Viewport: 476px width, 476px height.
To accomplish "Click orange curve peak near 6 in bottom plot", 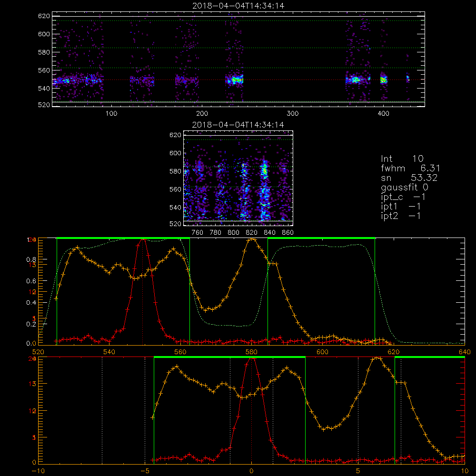I will pyautogui.click(x=377, y=358).
